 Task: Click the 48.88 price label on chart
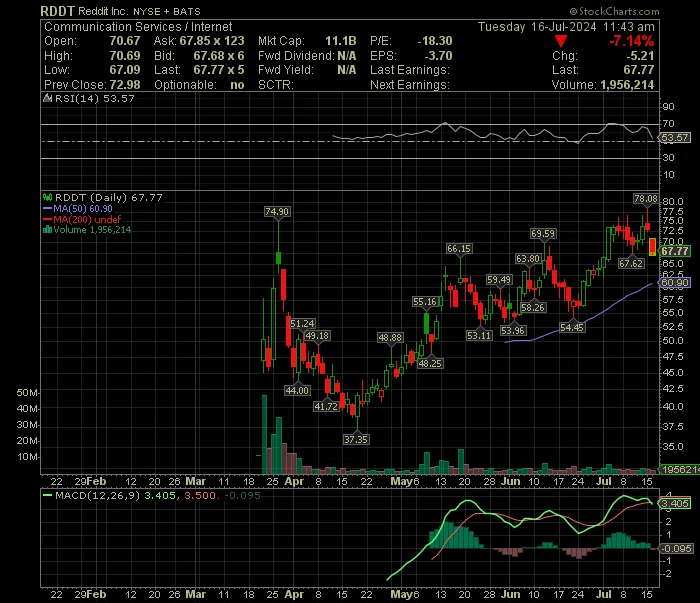tap(390, 337)
